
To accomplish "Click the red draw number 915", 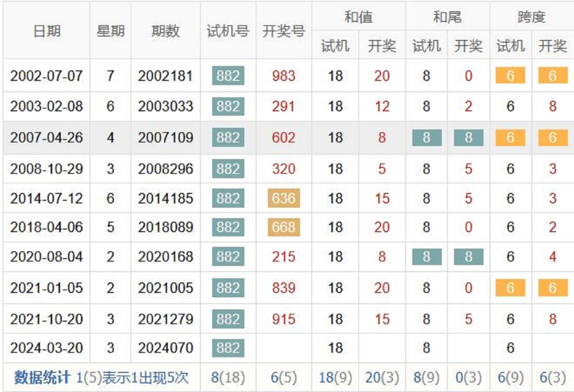I will [284, 319].
